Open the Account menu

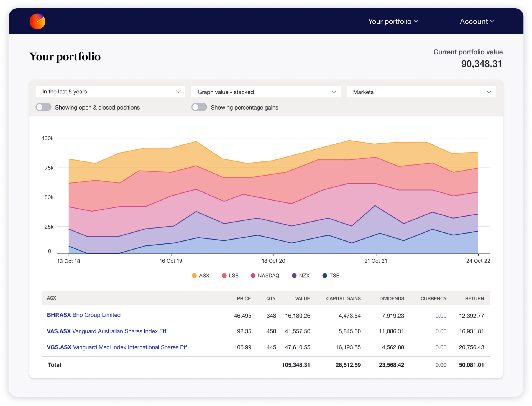click(x=477, y=21)
